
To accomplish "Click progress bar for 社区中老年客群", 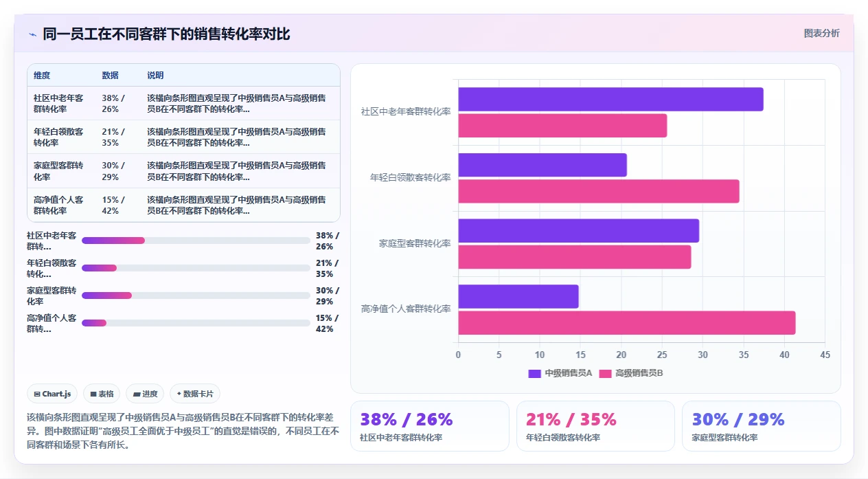I will [x=196, y=241].
